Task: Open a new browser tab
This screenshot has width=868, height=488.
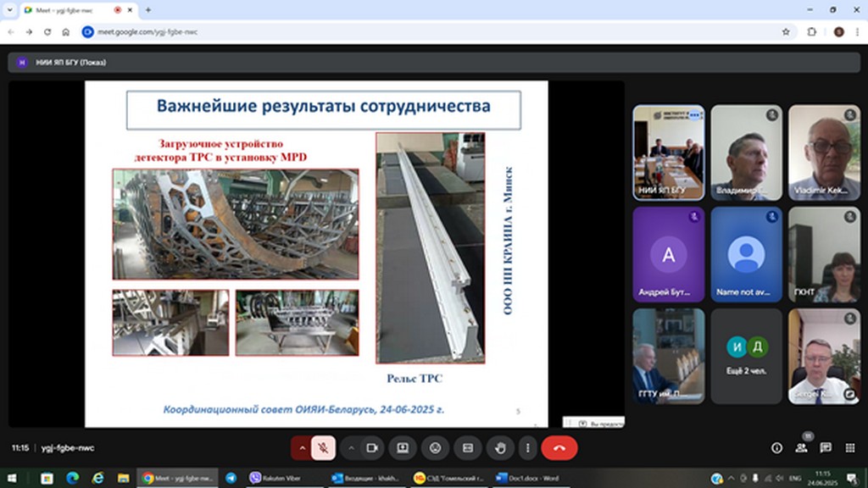Action: click(148, 10)
